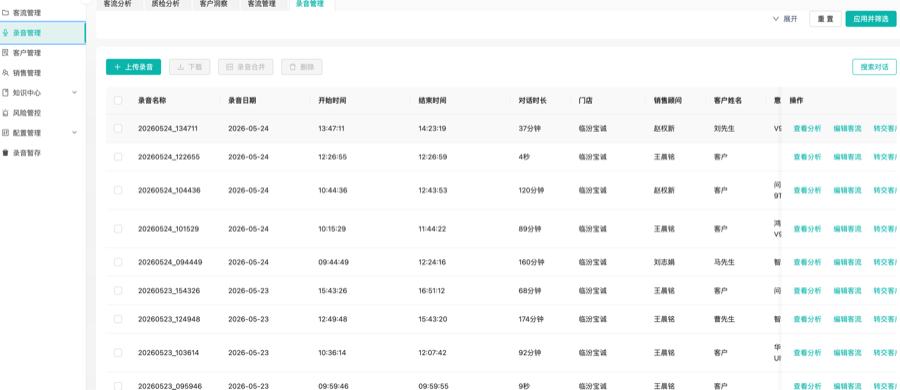Click 查看分析 for recording 20260524_101529
This screenshot has width=900, height=390.
click(808, 229)
